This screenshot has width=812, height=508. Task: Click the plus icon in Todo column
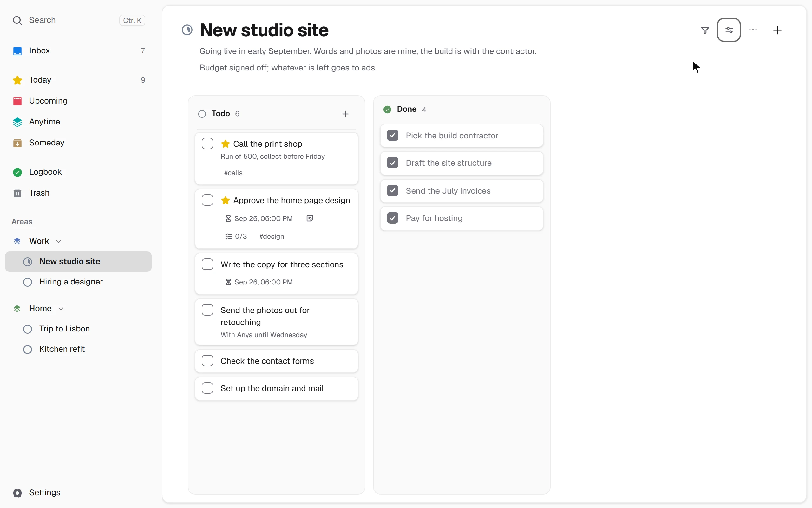click(x=345, y=114)
